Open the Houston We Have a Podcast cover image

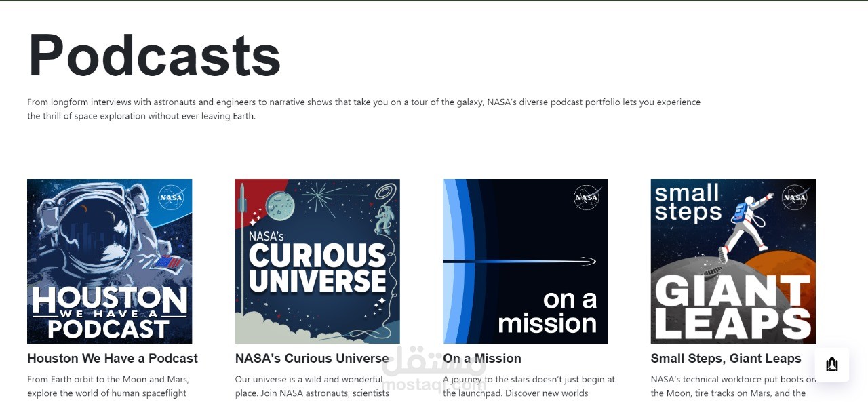tap(110, 261)
